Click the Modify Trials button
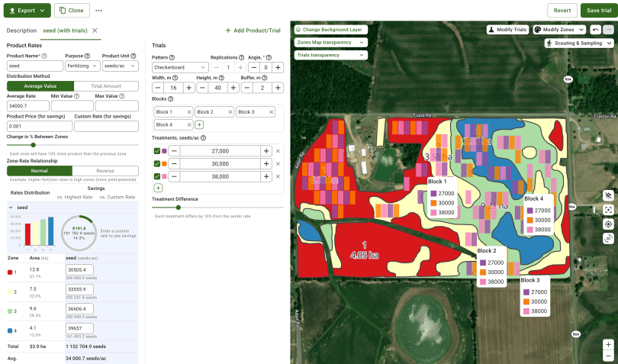The image size is (618, 364). point(507,30)
